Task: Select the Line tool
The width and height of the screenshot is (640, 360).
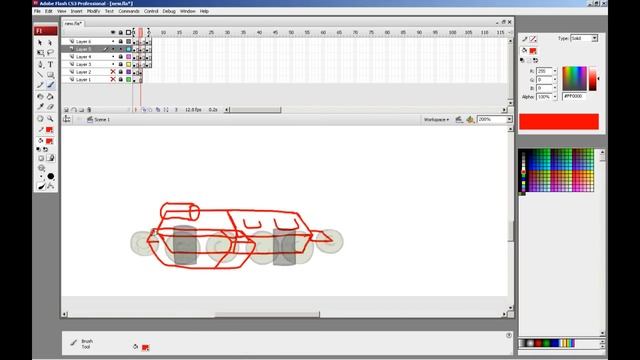Action: point(40,75)
